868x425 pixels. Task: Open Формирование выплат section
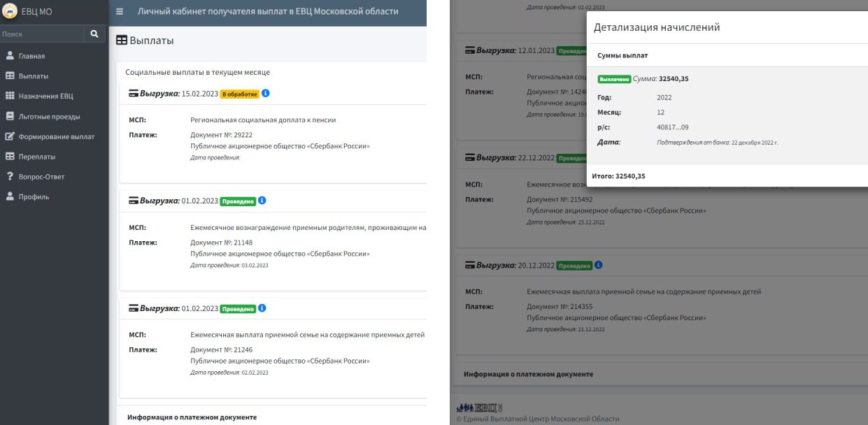(x=56, y=136)
